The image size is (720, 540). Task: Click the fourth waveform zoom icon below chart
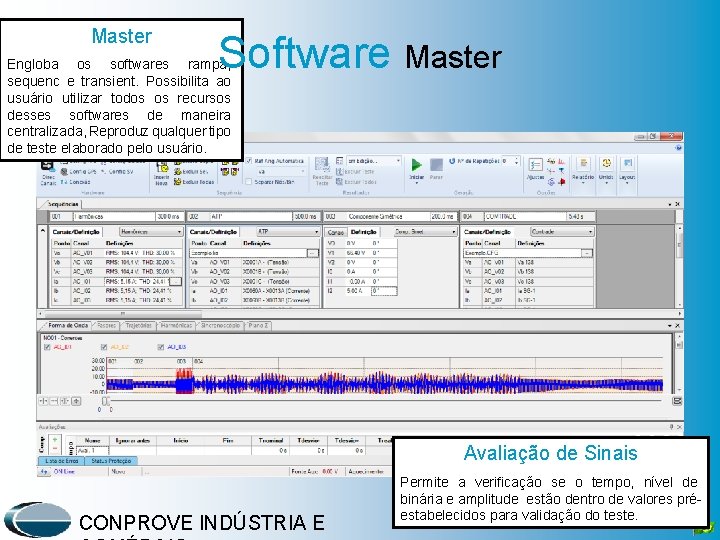76,401
